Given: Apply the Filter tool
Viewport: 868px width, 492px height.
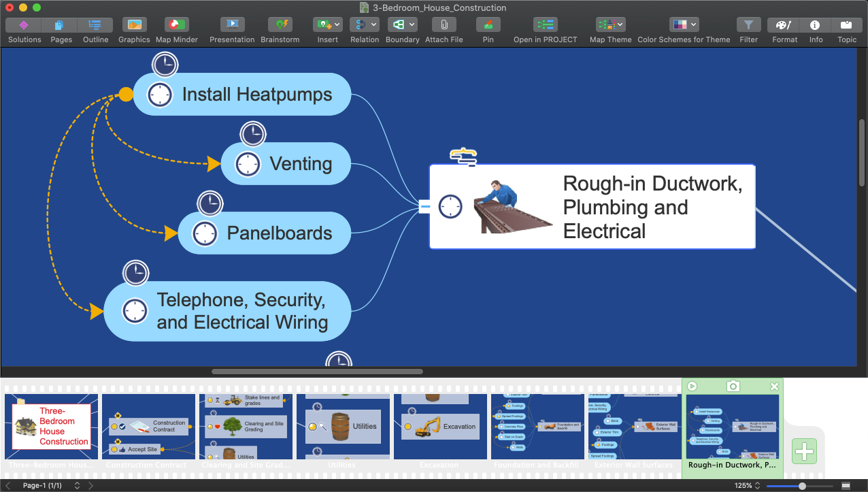Looking at the screenshot, I should (748, 25).
